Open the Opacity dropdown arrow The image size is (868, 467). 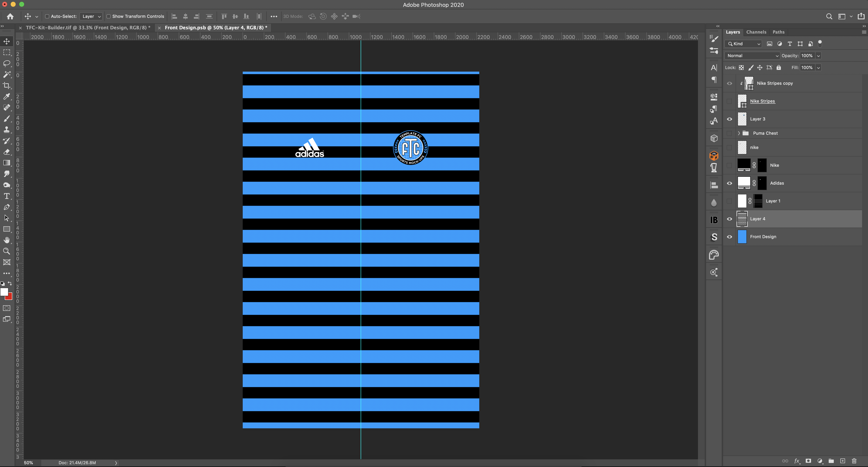(x=818, y=56)
